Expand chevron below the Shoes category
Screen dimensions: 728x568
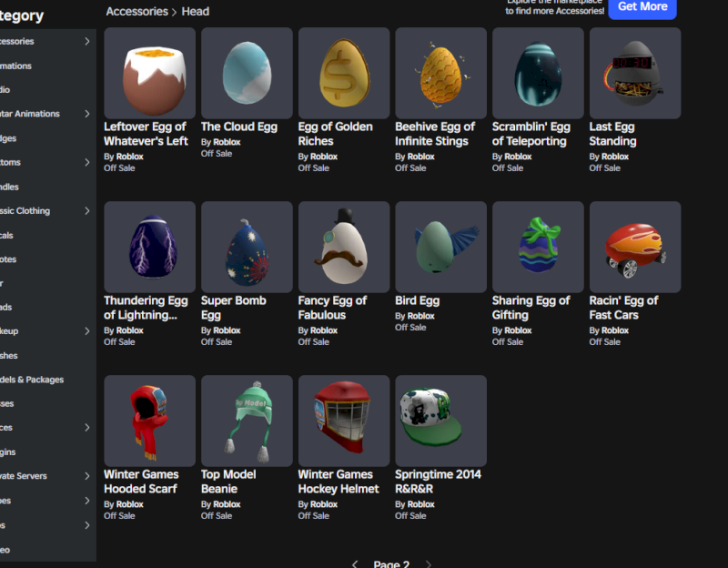tap(86, 525)
